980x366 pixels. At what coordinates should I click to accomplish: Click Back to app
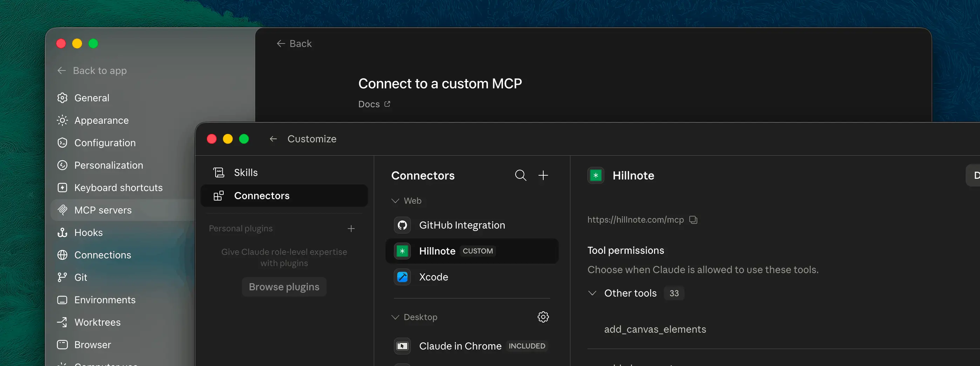pyautogui.click(x=92, y=70)
